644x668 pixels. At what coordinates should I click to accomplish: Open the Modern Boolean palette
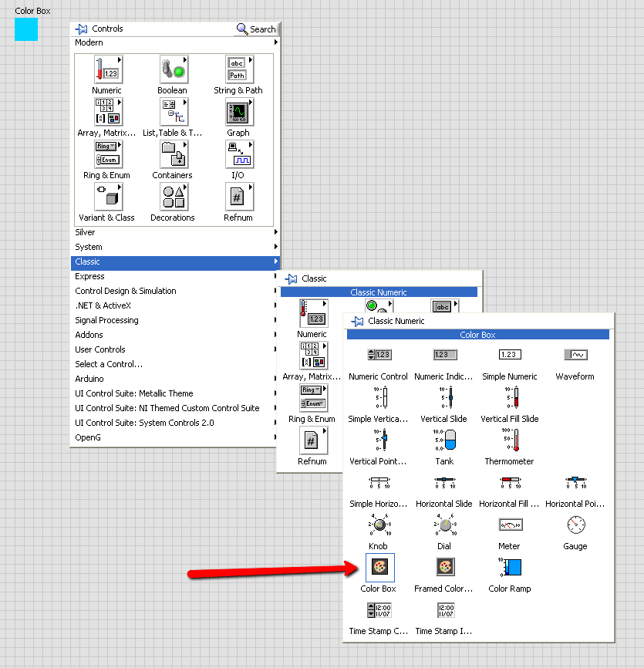click(x=174, y=69)
